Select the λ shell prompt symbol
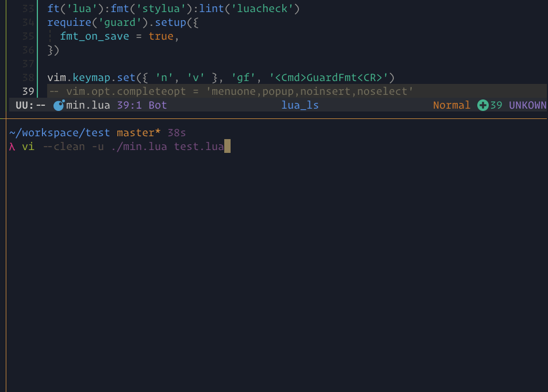 (11, 146)
